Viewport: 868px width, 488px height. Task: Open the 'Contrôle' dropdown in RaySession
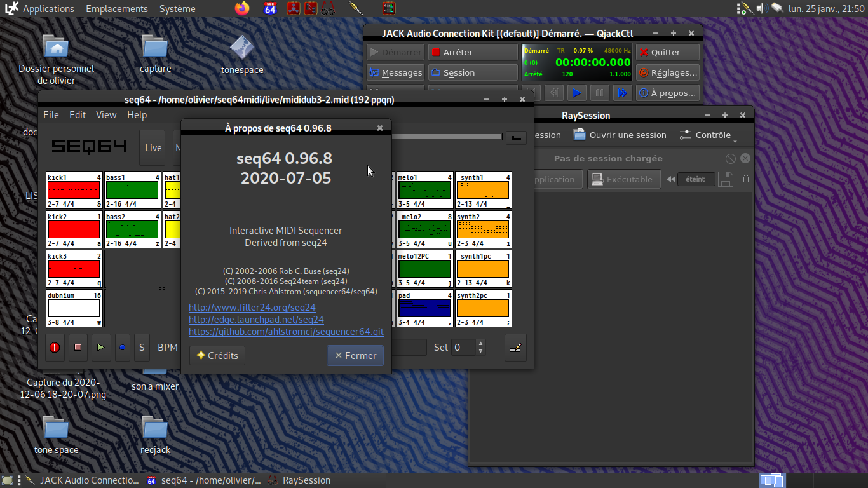click(708, 135)
